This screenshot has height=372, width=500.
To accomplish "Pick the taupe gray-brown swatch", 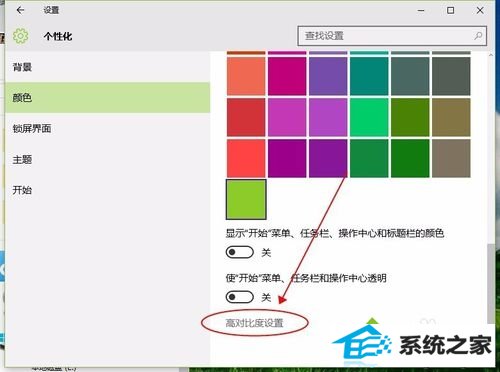I will [x=451, y=158].
